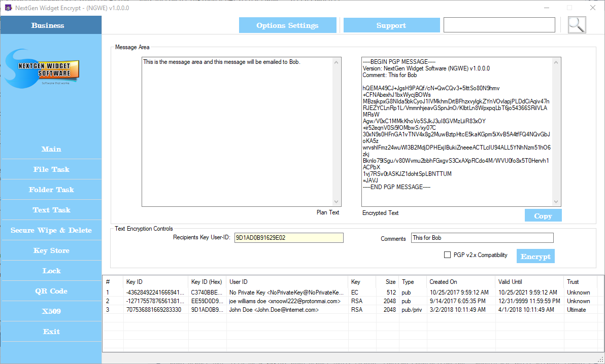The image size is (605, 364).
Task: Select Lock in the sidebar
Action: click(51, 271)
